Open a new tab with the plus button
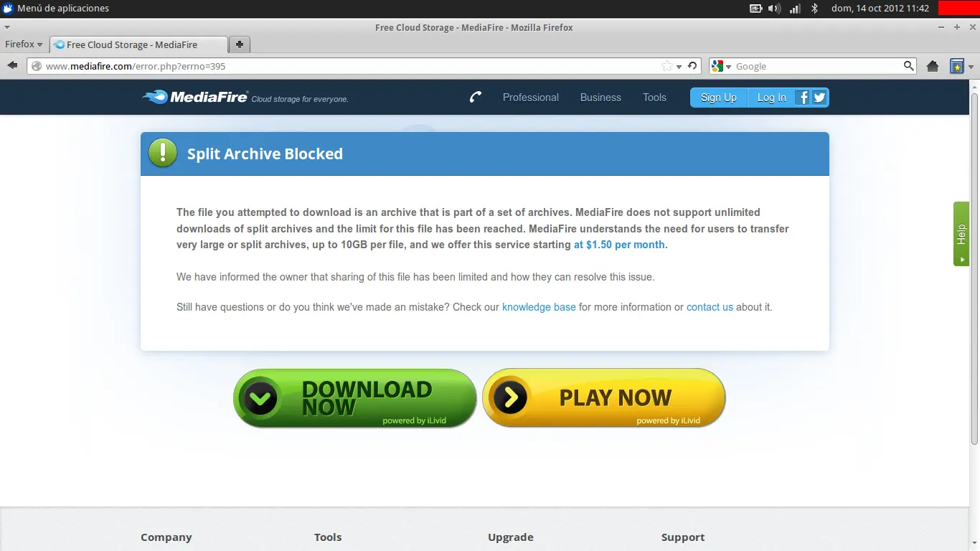 [x=240, y=44]
